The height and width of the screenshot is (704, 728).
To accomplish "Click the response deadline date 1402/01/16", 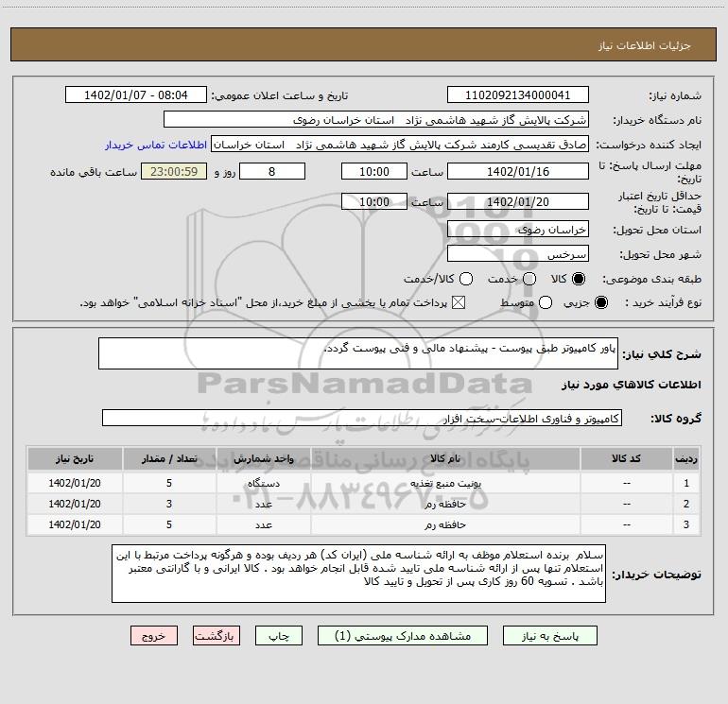I will coord(518,171).
